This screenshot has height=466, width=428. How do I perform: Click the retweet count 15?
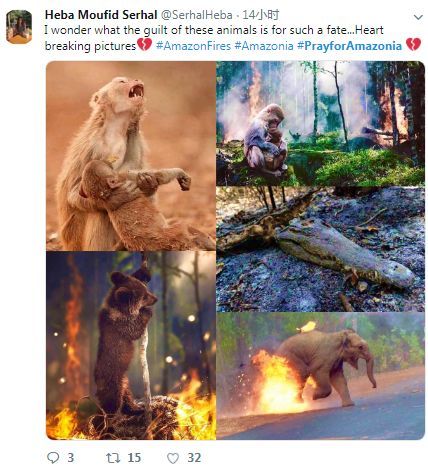pos(134,458)
